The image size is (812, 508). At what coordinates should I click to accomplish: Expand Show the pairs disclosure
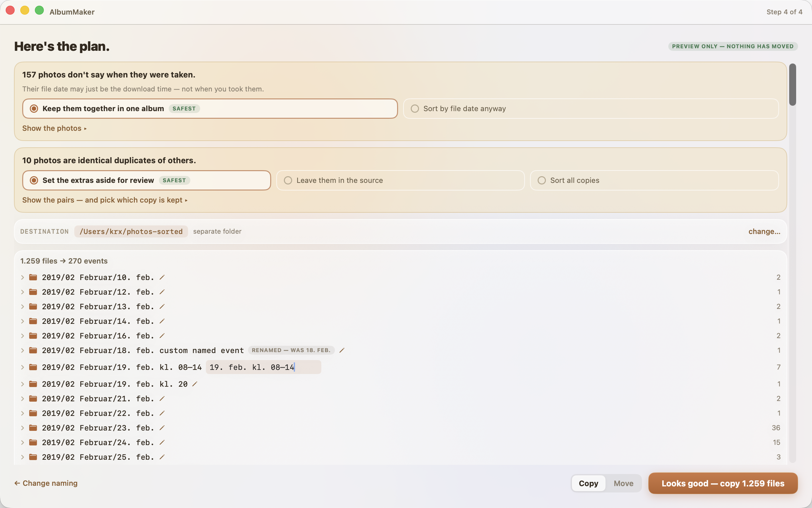105,200
